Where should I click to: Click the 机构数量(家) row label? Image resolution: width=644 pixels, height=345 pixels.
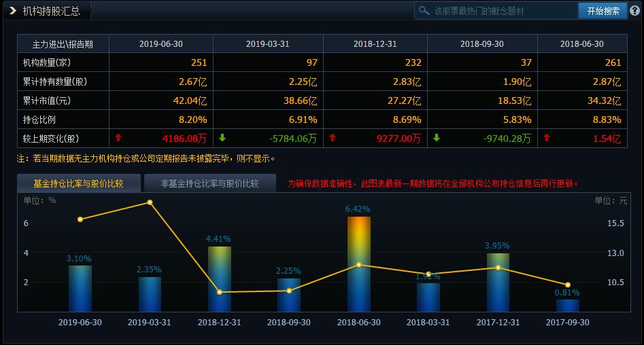pyautogui.click(x=47, y=62)
